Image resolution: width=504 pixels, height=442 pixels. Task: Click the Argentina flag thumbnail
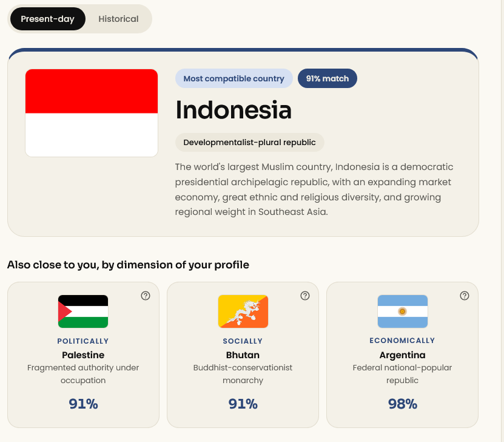pos(403,311)
